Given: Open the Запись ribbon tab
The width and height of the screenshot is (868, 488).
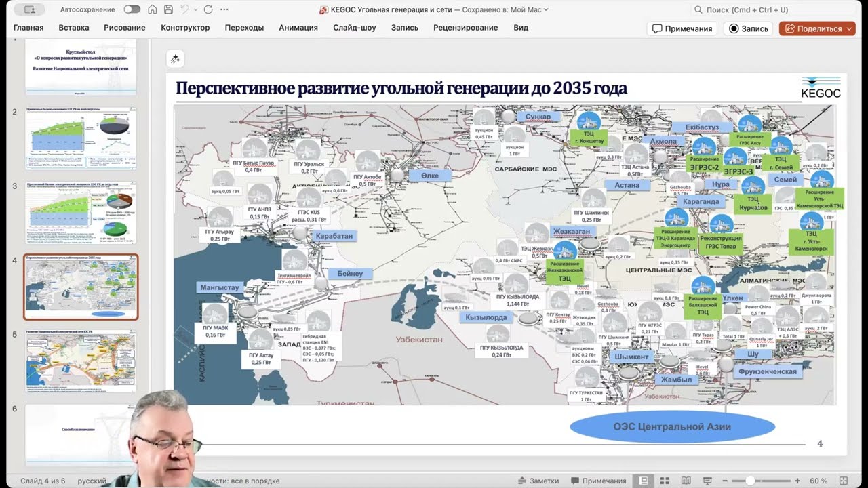Looking at the screenshot, I should tap(405, 28).
